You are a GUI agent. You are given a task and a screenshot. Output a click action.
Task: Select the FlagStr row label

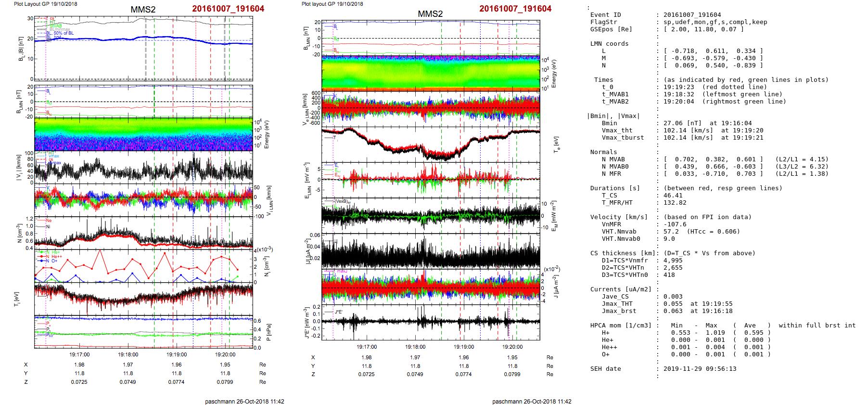[x=603, y=22]
